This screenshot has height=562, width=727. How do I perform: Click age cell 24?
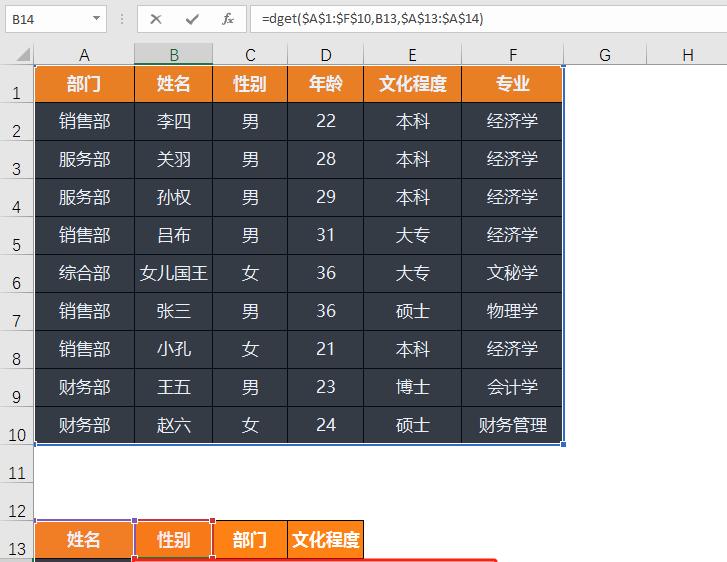[325, 425]
